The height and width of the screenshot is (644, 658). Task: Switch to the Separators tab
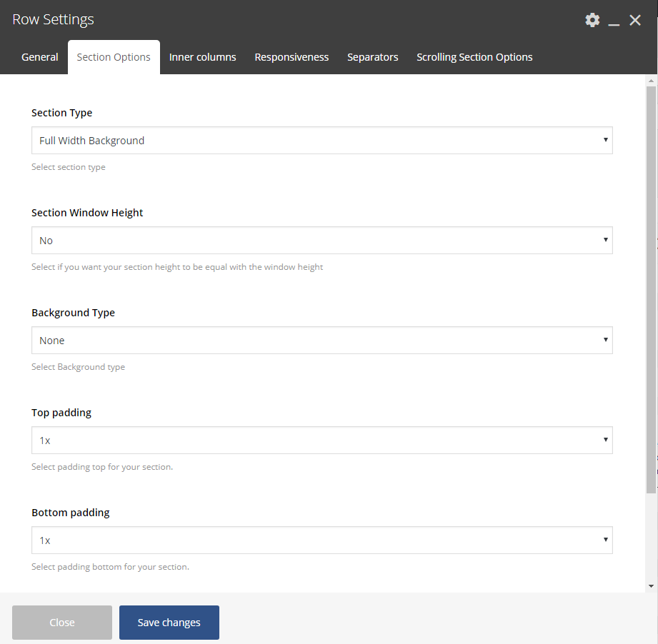[x=372, y=57]
